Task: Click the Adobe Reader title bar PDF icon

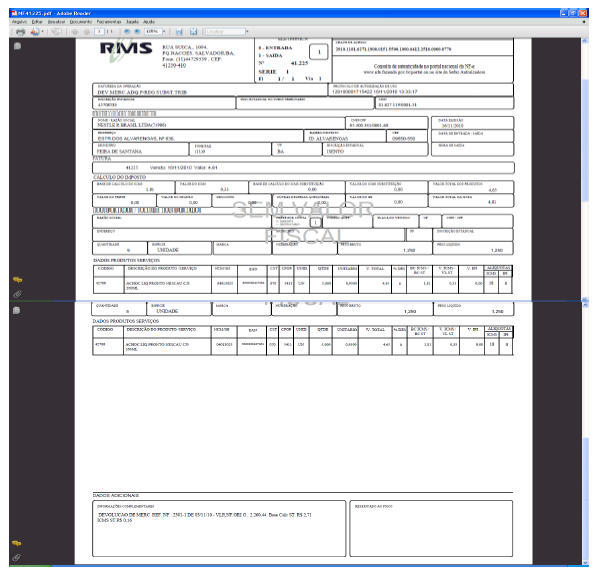Action: (x=14, y=13)
